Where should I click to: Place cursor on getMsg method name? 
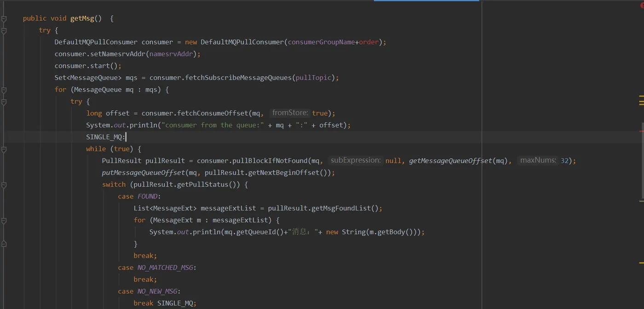point(82,18)
